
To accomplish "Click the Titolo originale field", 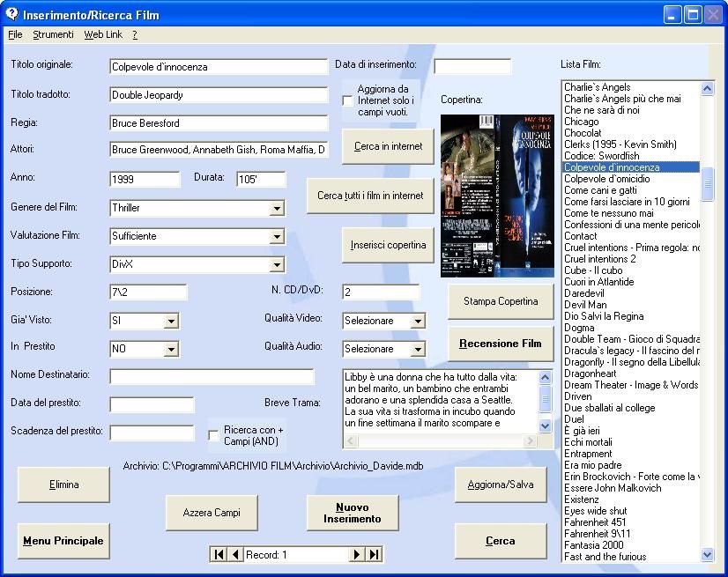I will [219, 67].
